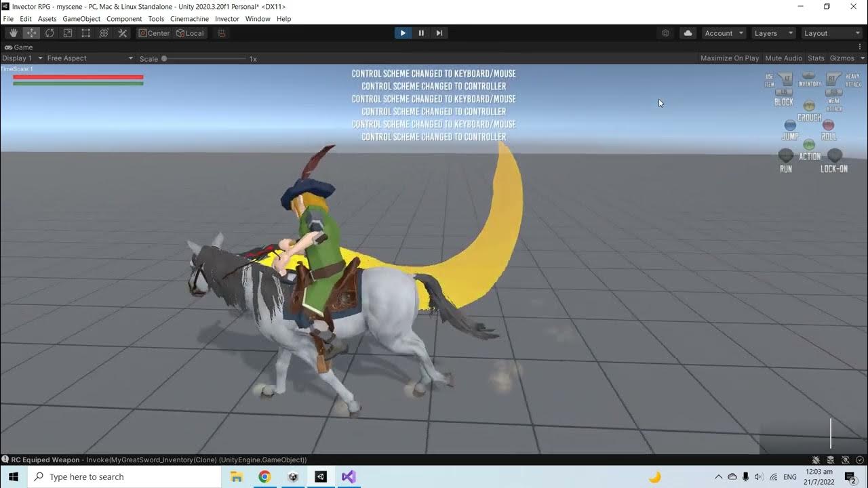Toggle Gizmos in Game view
This screenshot has width=868, height=488.
842,58
